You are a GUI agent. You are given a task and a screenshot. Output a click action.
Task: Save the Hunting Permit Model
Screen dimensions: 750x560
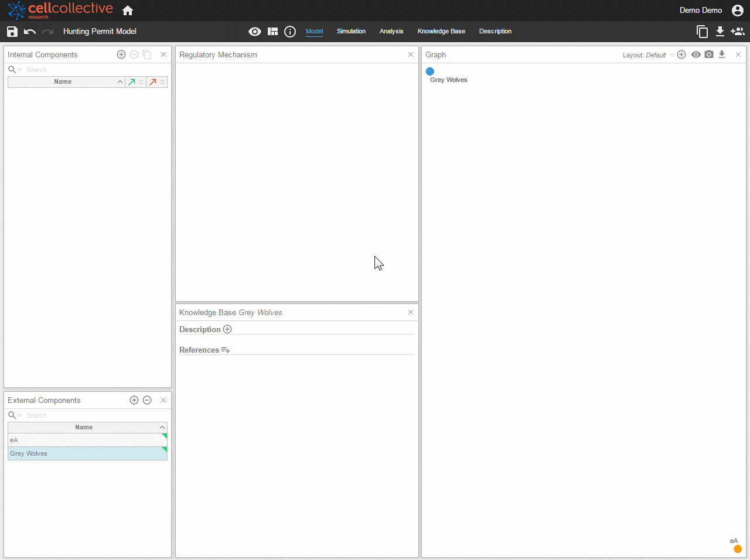click(x=12, y=32)
